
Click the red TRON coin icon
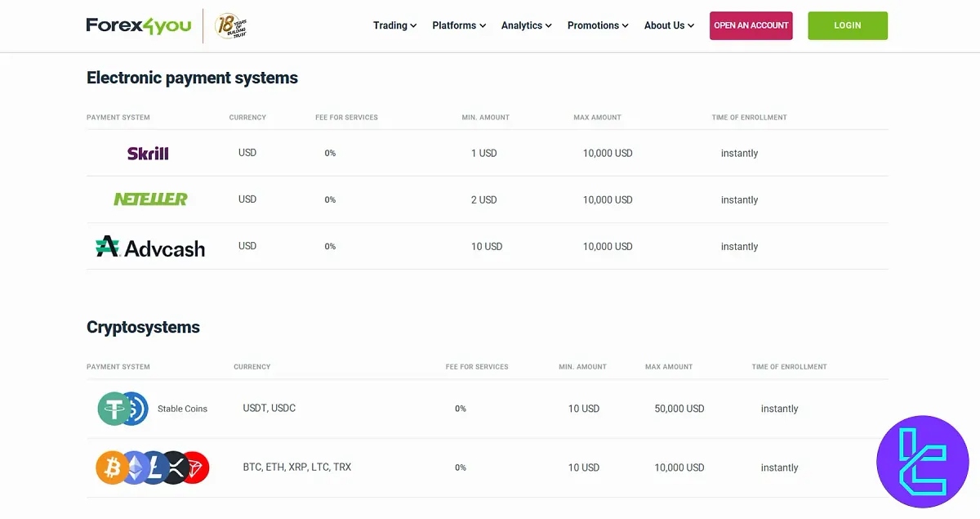pyautogui.click(x=195, y=468)
